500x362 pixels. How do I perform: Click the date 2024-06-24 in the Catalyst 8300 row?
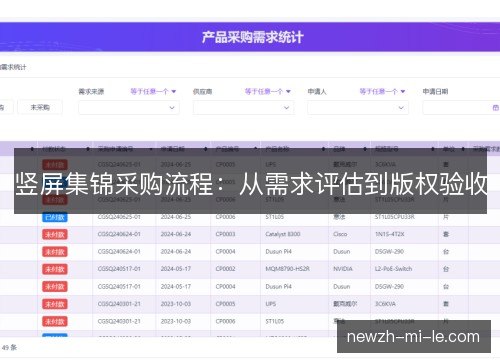(176, 234)
